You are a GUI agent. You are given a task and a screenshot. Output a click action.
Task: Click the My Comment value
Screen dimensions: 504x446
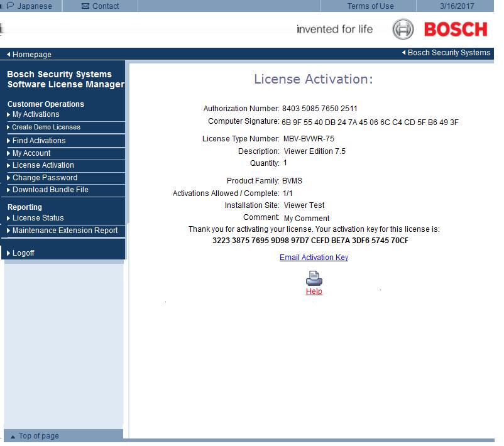pyautogui.click(x=307, y=219)
